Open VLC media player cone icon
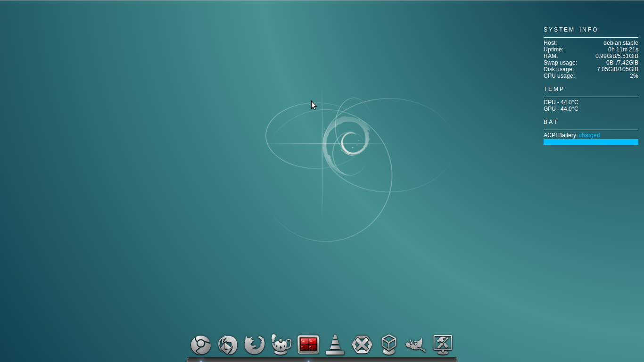644x362 pixels. click(x=335, y=345)
